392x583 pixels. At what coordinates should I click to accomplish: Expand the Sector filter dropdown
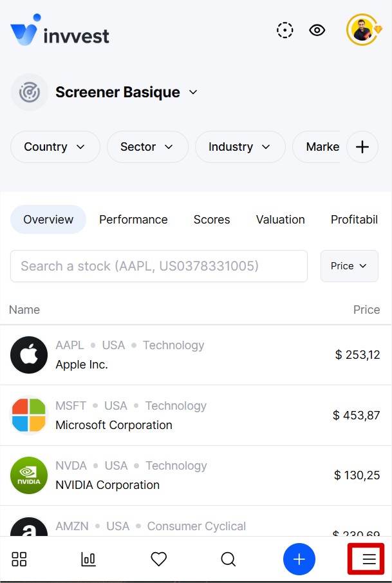[147, 147]
